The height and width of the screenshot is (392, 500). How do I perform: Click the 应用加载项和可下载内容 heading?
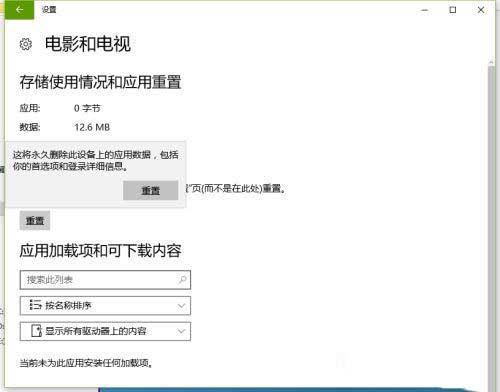[100, 250]
